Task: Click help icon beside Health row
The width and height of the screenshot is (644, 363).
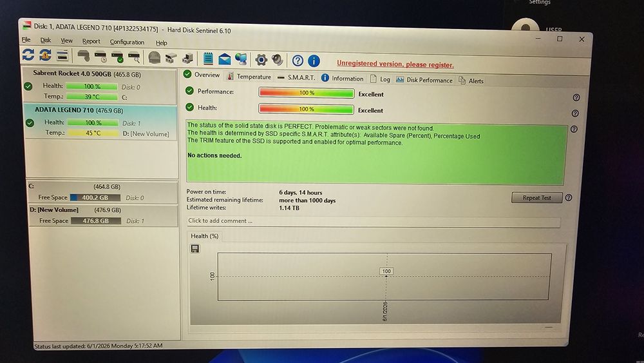Action: (575, 113)
